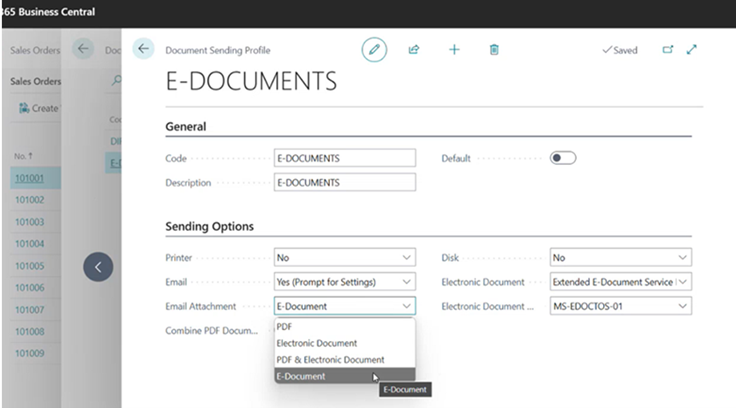This screenshot has width=736, height=408.
Task: Click the pencil edit icon
Action: [374, 49]
